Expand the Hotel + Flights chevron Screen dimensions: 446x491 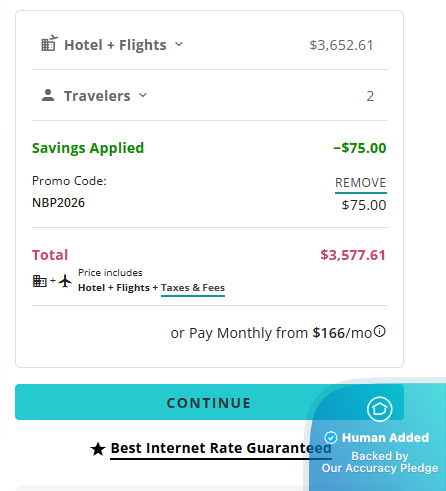click(x=179, y=44)
